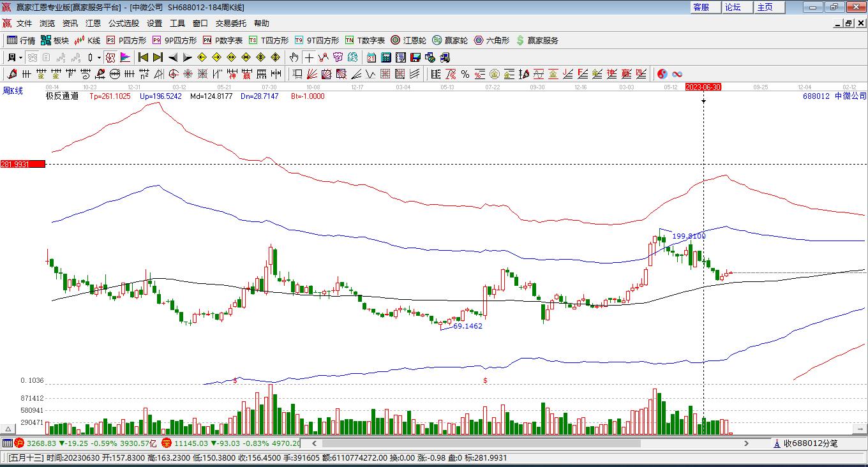Open the 工具 menu
The height and width of the screenshot is (467, 868).
(177, 24)
